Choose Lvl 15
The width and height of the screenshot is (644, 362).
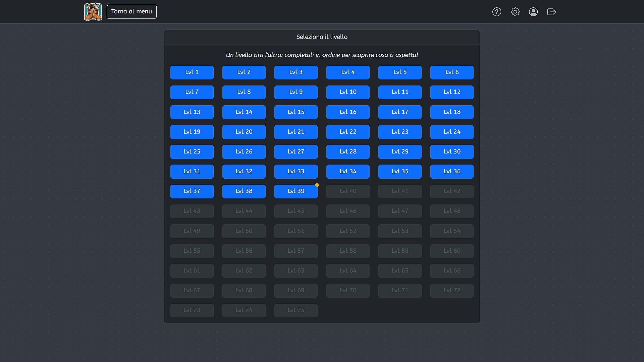pyautogui.click(x=296, y=112)
